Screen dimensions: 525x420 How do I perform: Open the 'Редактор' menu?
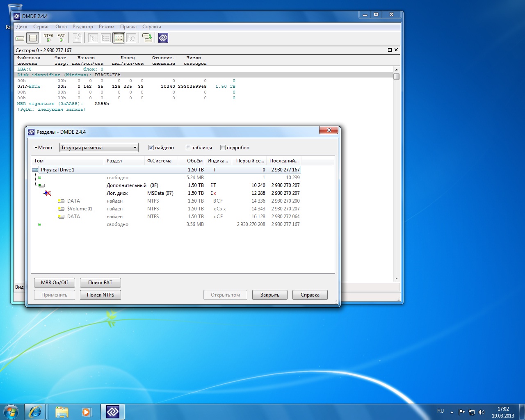tap(82, 27)
